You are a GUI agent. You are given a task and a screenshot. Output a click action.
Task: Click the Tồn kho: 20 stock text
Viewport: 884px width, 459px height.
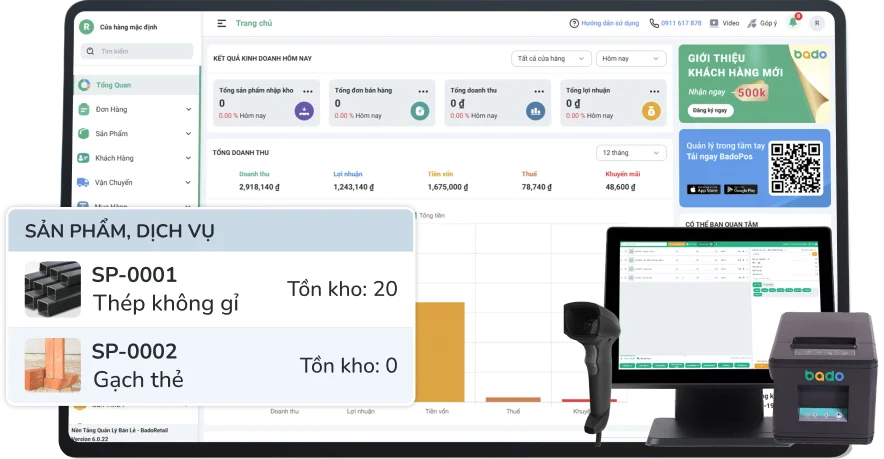(342, 289)
